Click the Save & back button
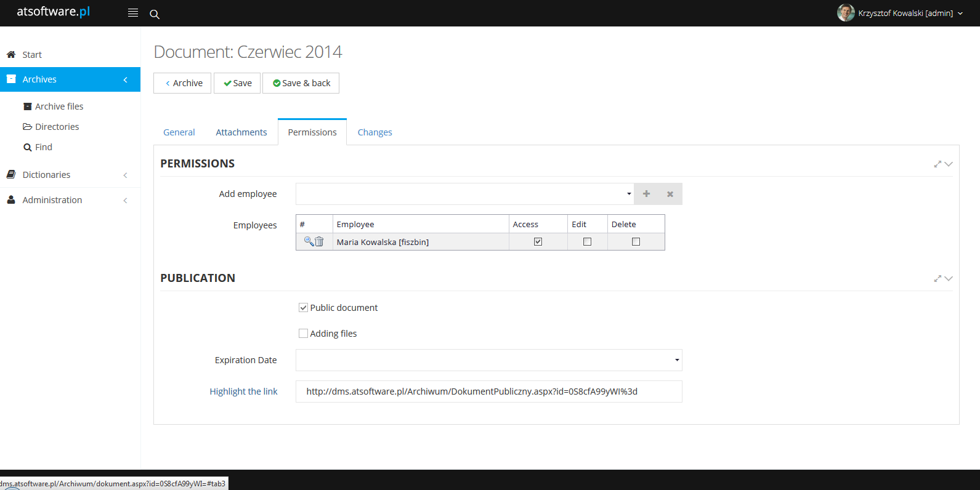This screenshot has width=980, height=490. [x=301, y=83]
